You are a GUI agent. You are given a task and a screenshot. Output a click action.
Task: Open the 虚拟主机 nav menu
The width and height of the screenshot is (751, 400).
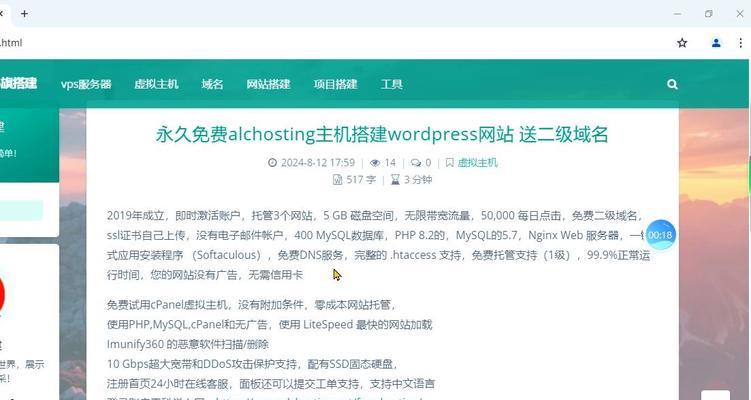[156, 84]
